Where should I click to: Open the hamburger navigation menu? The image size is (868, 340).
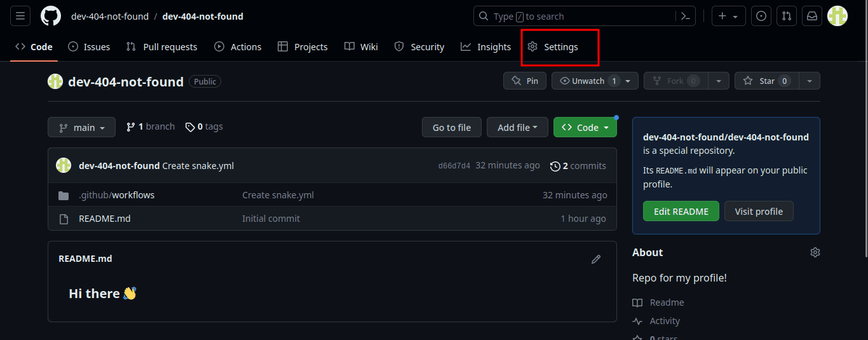(20, 16)
